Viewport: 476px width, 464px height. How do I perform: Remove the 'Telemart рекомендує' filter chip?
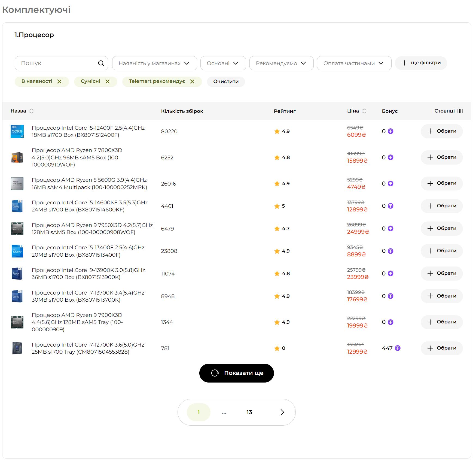point(192,81)
